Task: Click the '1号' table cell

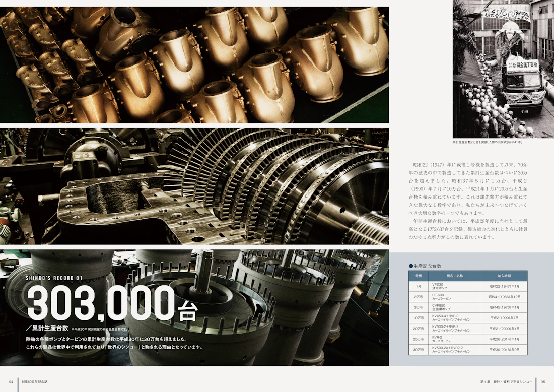Action: 419,286
